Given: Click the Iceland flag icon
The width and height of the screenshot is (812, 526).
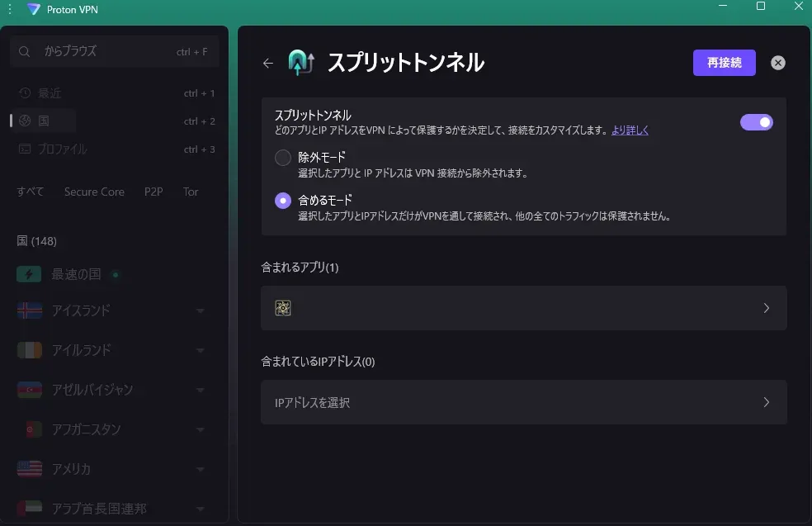Looking at the screenshot, I should coord(30,310).
